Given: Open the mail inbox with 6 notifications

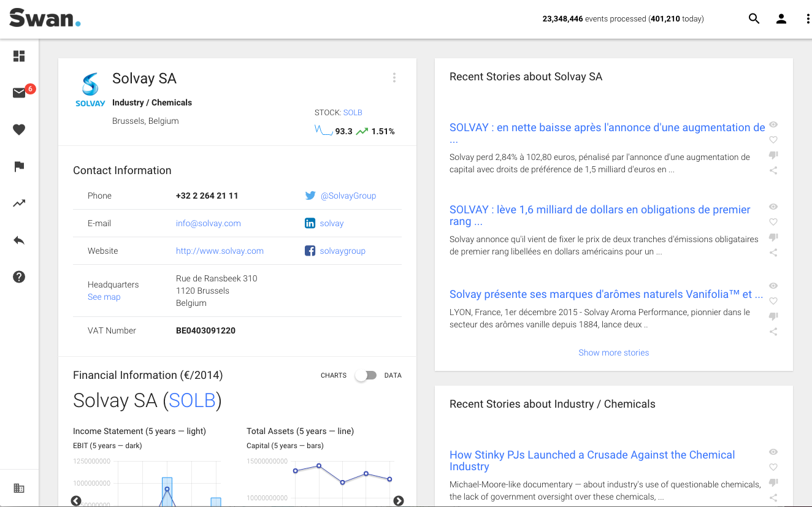Looking at the screenshot, I should pyautogui.click(x=19, y=93).
